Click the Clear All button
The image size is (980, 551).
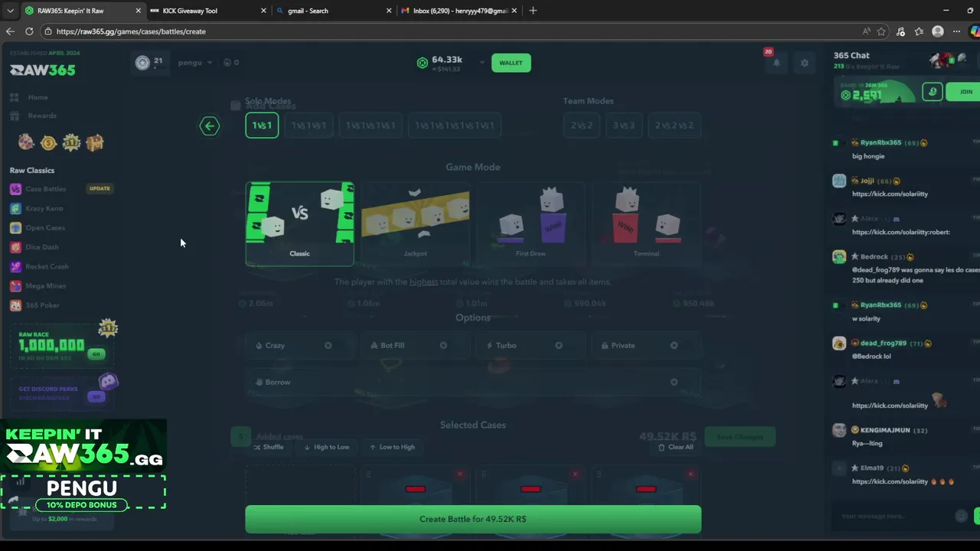pyautogui.click(x=675, y=447)
